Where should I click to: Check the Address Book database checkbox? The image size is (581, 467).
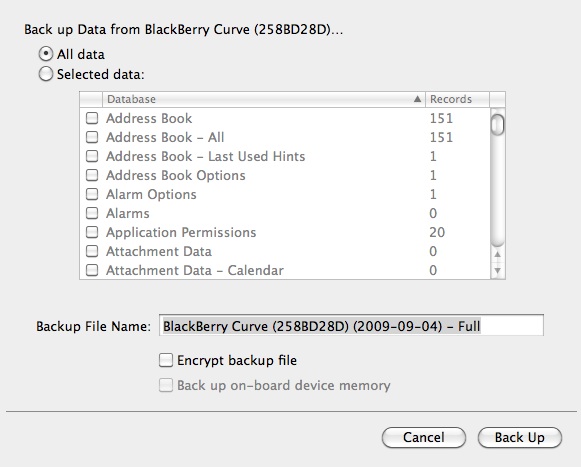coord(92,118)
